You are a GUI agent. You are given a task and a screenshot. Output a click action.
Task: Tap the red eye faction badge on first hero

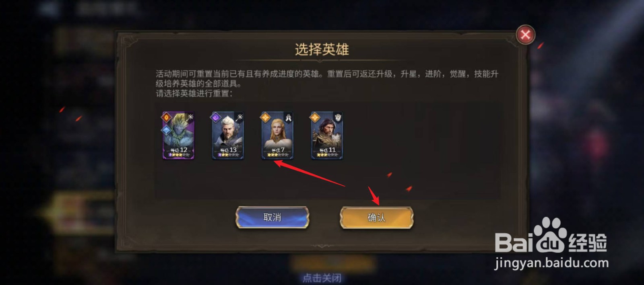[x=167, y=117]
